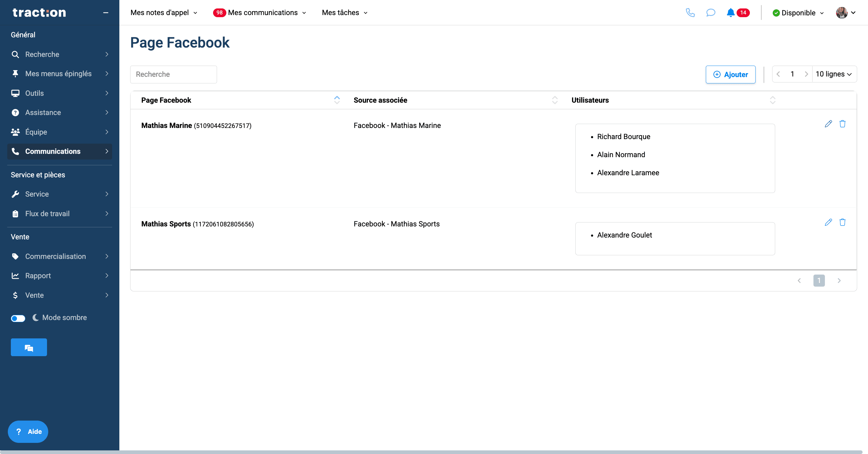Click the blue chat messages button in sidebar
The height and width of the screenshot is (454, 868).
[x=29, y=347]
